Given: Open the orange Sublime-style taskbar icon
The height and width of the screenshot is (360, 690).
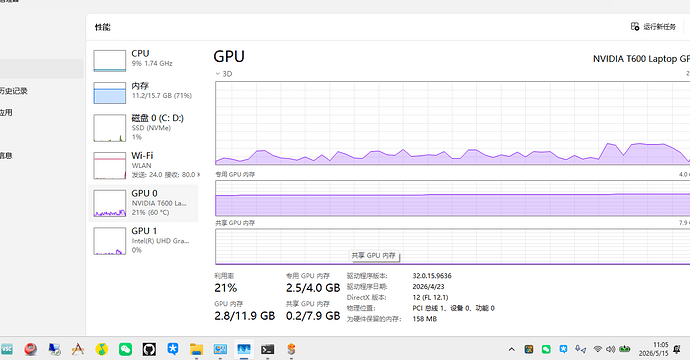Looking at the screenshot, I should (291, 349).
